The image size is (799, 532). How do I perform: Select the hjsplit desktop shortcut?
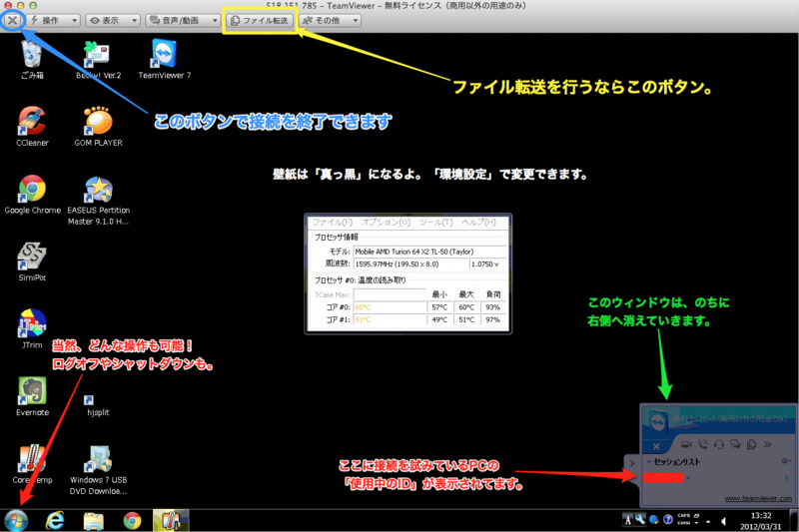click(98, 406)
